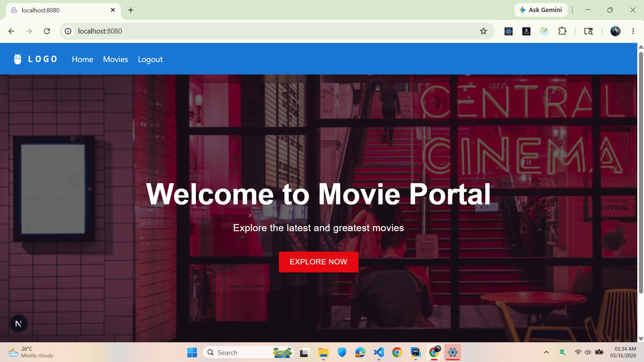Open the Extensions puzzle menu

[562, 31]
